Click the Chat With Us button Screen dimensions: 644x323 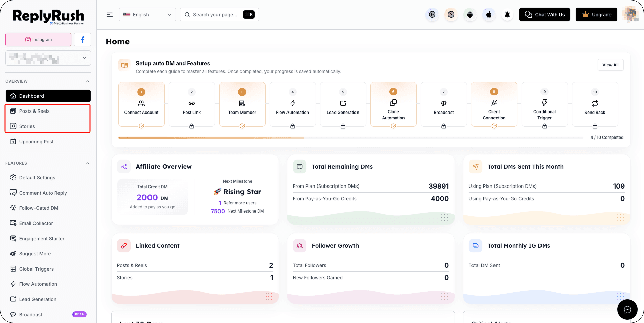coord(545,15)
